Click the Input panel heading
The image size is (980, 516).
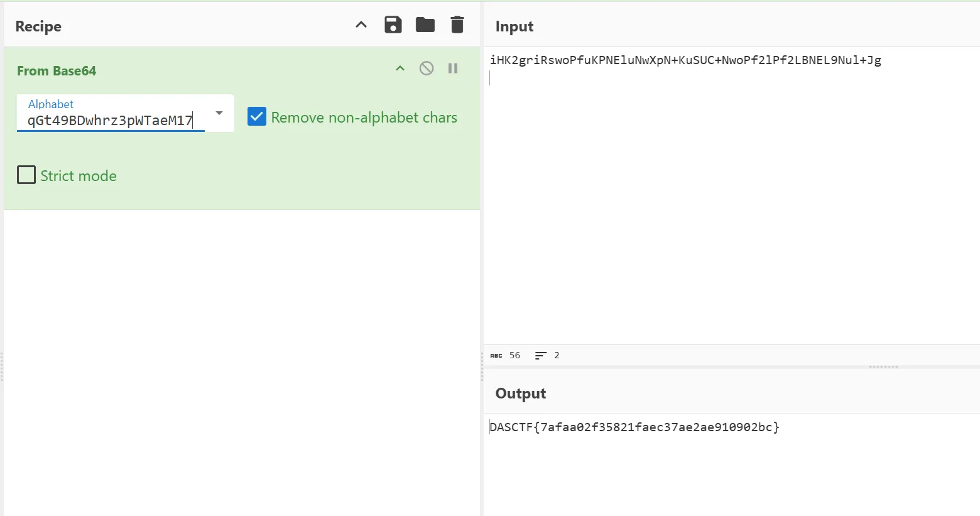[514, 26]
